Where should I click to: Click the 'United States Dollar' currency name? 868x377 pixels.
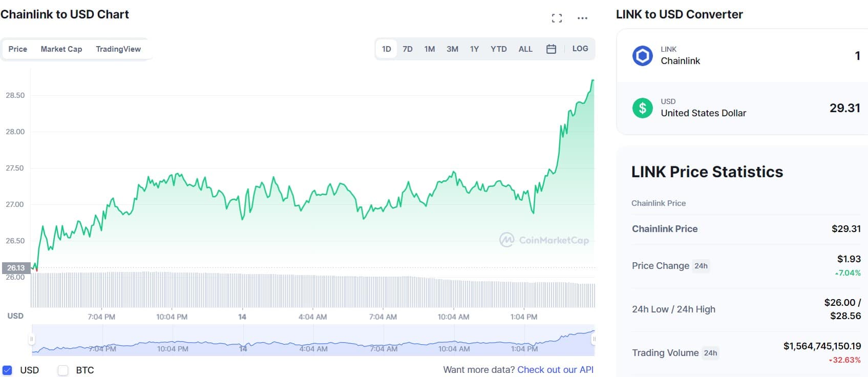coord(703,113)
